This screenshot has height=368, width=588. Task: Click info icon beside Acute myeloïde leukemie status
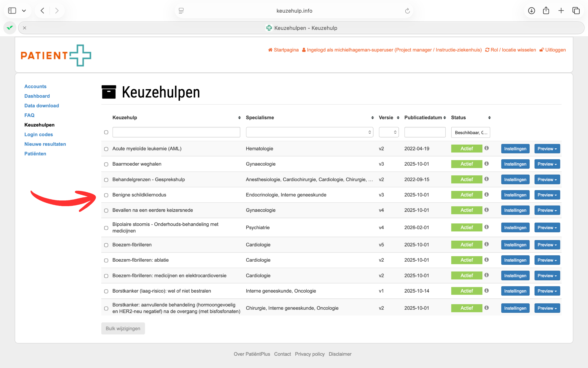486,148
